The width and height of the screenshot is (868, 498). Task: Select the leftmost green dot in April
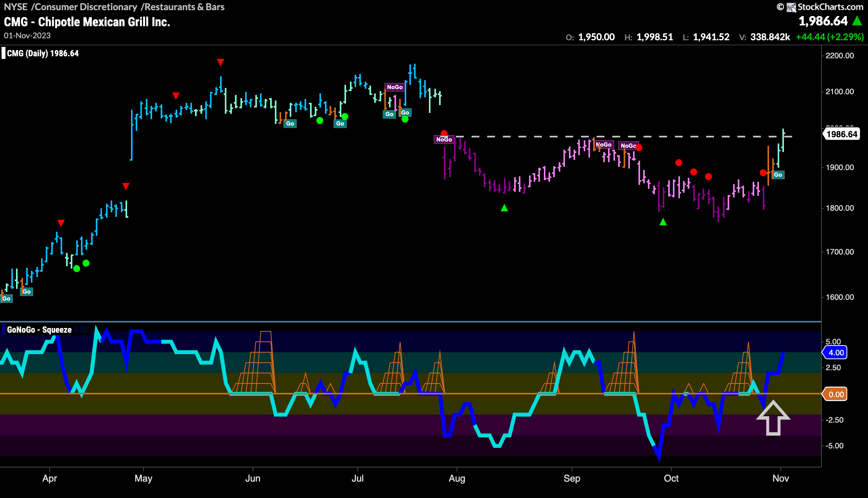77,269
